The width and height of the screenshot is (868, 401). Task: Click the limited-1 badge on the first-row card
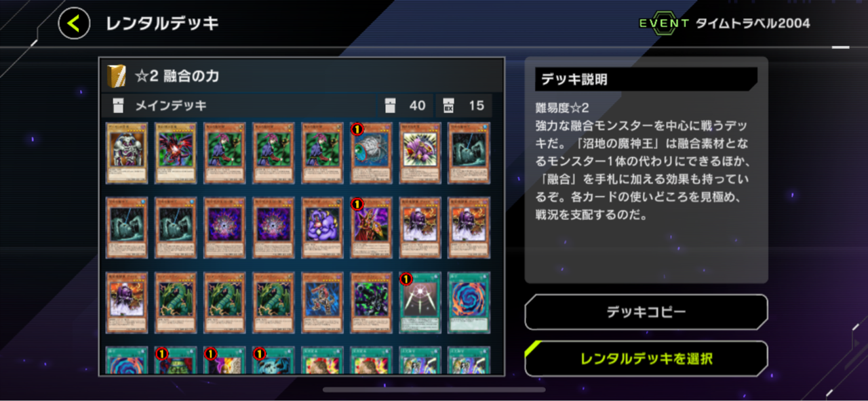point(357,128)
